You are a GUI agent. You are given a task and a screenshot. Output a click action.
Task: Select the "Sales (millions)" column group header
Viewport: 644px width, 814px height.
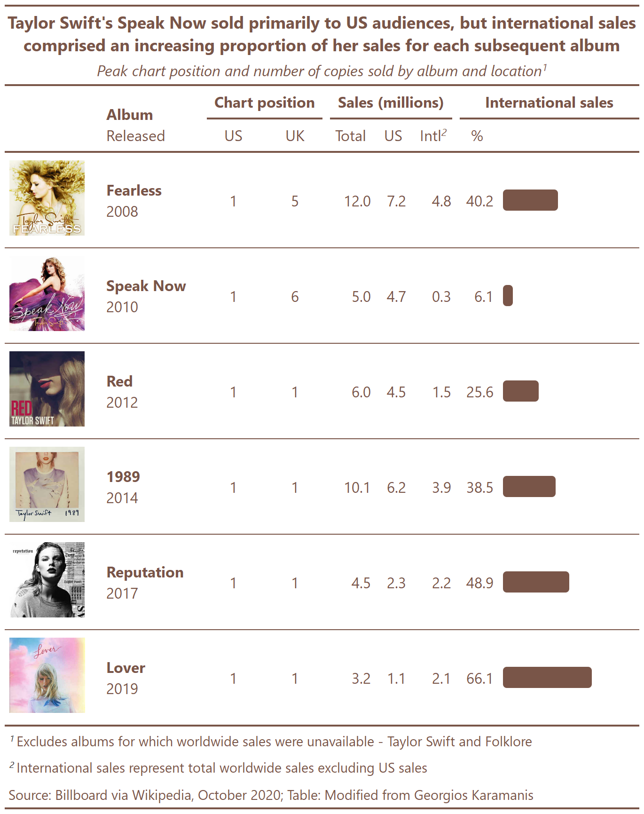(391, 103)
